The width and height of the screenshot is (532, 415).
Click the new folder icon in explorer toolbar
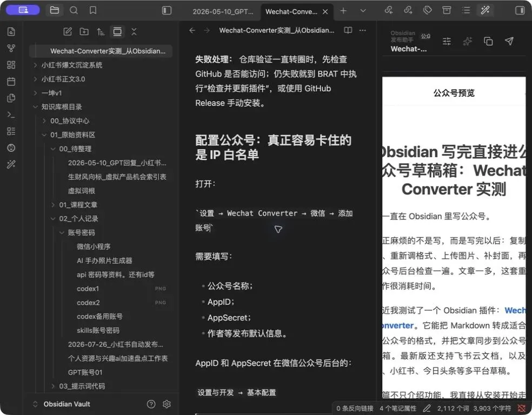click(x=84, y=31)
